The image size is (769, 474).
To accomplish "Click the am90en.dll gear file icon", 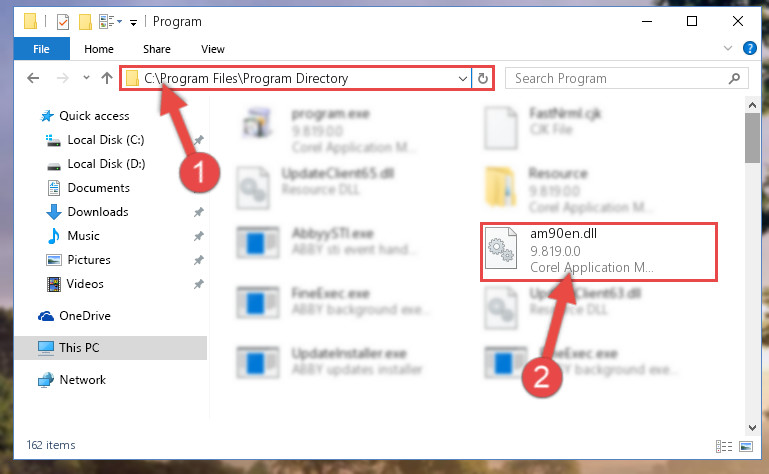I will (501, 249).
